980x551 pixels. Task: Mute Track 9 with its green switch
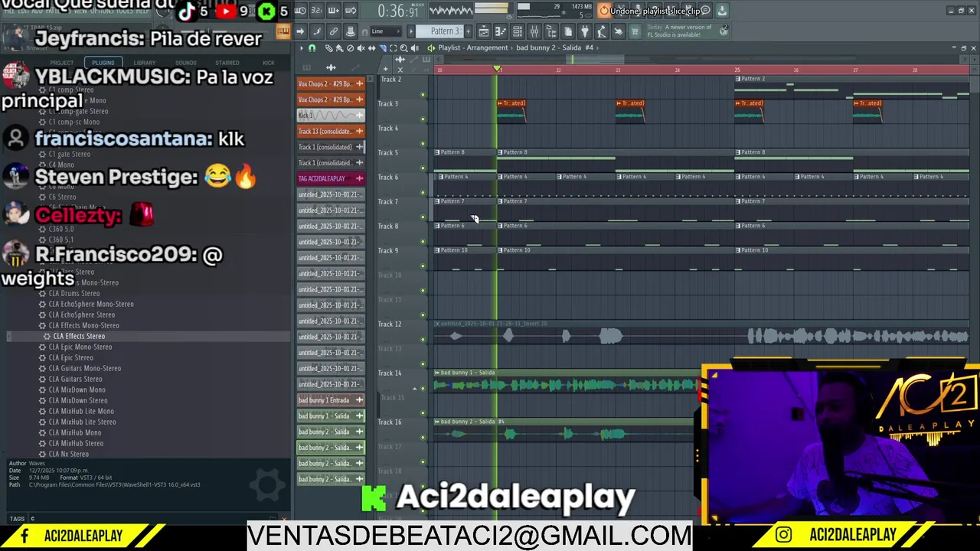423,266
